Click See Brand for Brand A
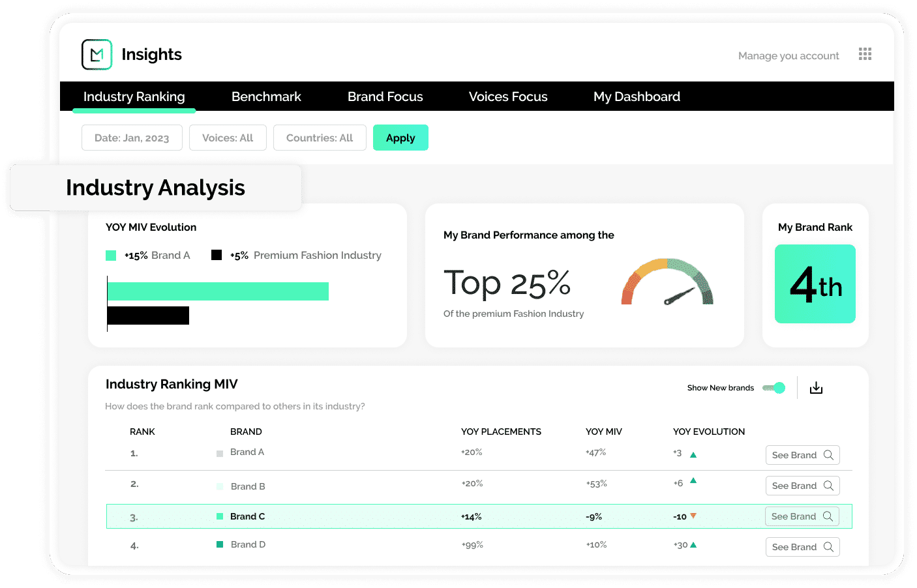Image resolution: width=917 pixels, height=588 pixels. (x=802, y=455)
